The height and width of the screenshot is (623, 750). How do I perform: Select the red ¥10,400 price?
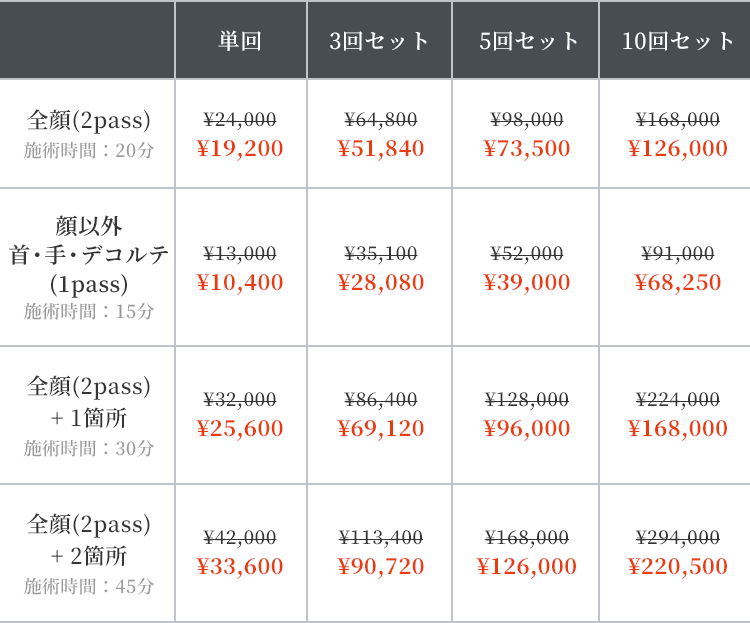click(240, 283)
